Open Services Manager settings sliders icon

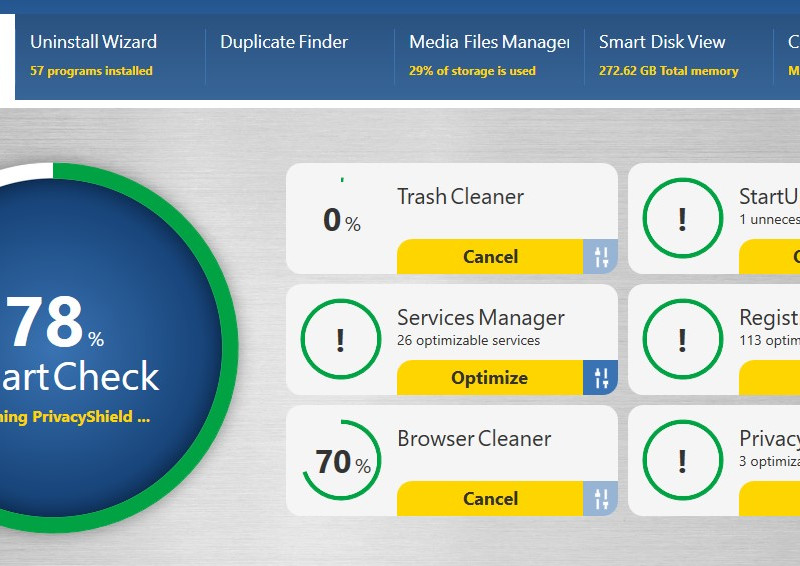point(601,378)
